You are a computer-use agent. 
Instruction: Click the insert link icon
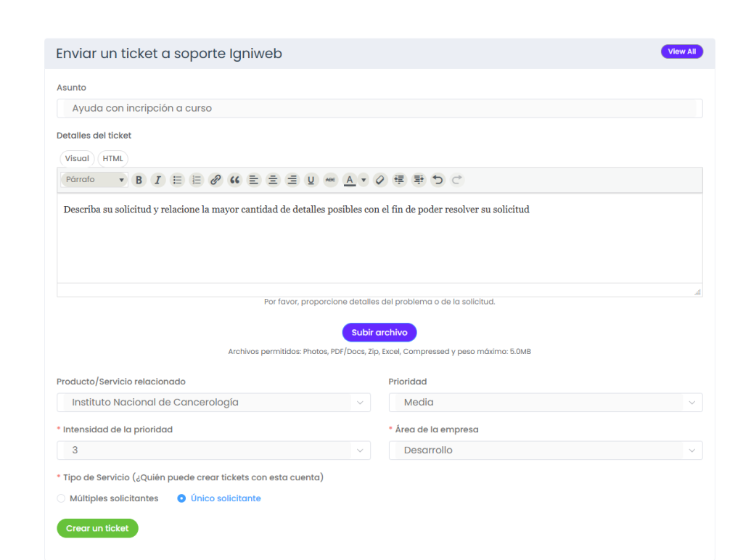215,180
